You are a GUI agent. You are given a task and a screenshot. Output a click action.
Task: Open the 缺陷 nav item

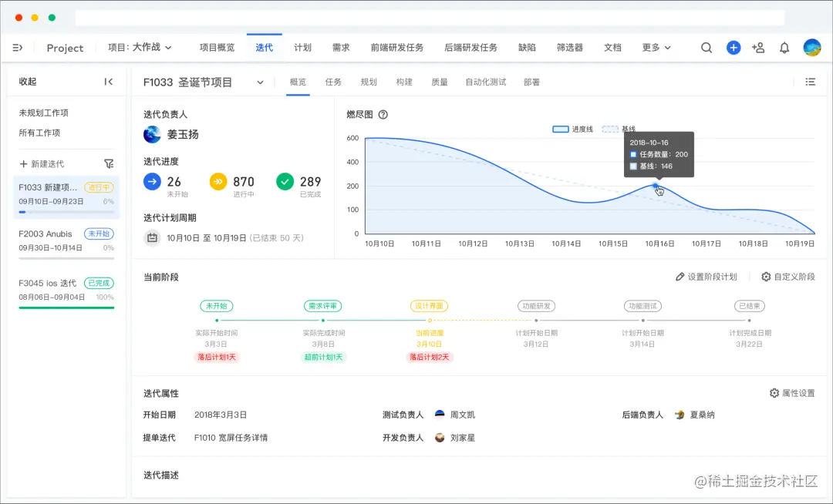(x=527, y=48)
